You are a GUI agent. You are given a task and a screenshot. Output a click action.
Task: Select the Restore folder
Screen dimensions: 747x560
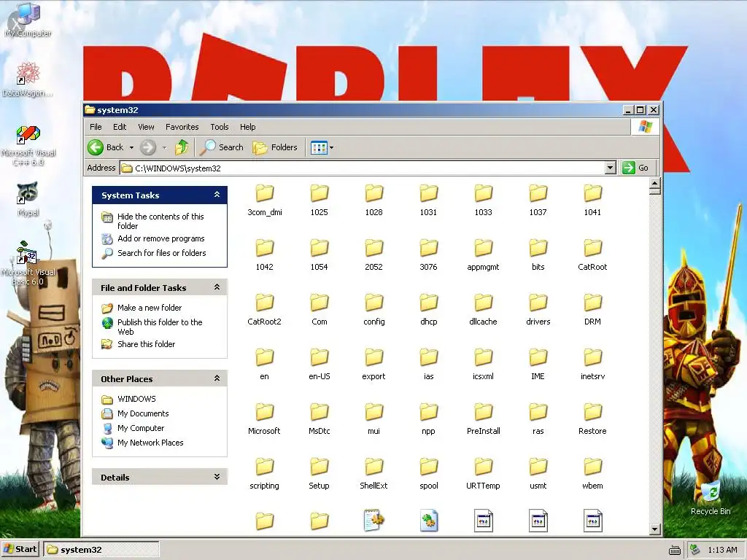pos(592,419)
